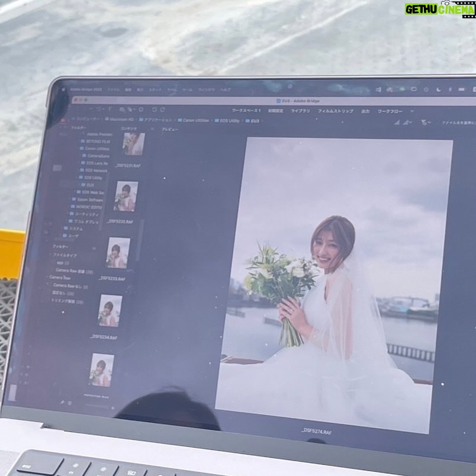Toggle the トリミング filter
Viewport: 476px width, 476px height.
67,301
